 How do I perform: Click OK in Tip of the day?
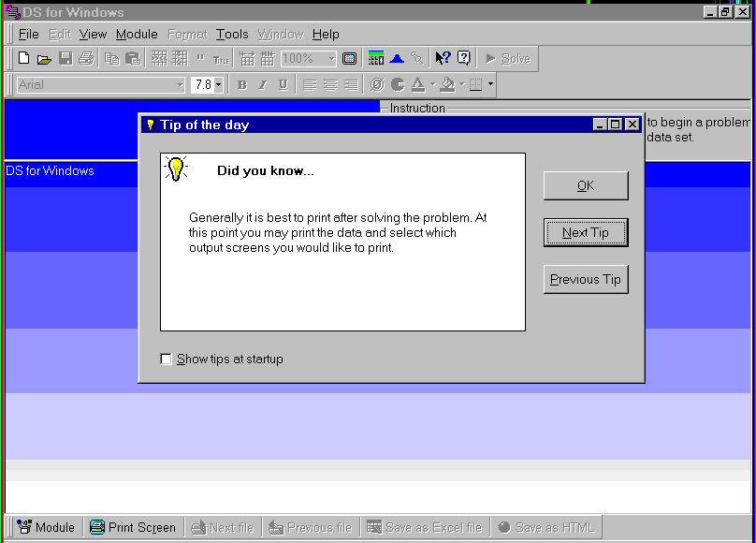tap(586, 185)
